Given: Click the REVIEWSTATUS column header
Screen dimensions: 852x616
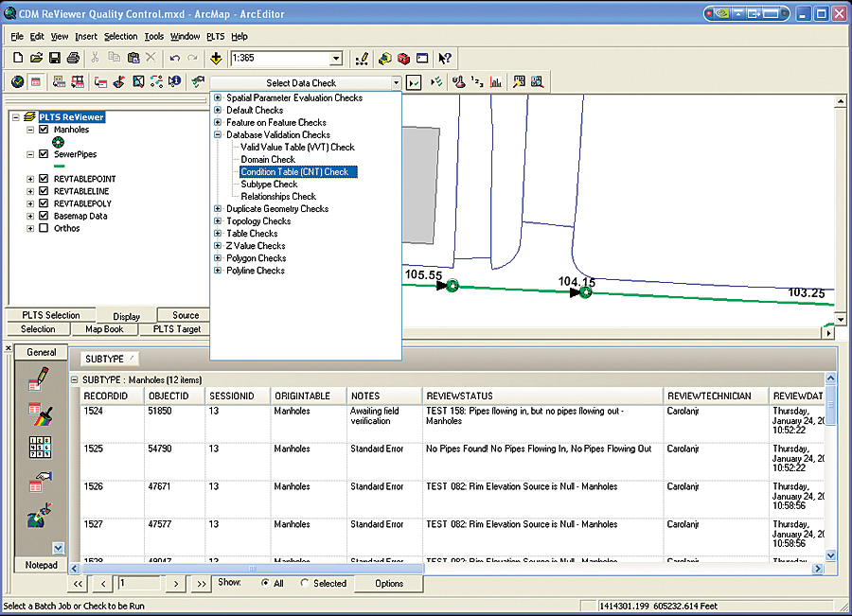Looking at the screenshot, I should point(542,396).
